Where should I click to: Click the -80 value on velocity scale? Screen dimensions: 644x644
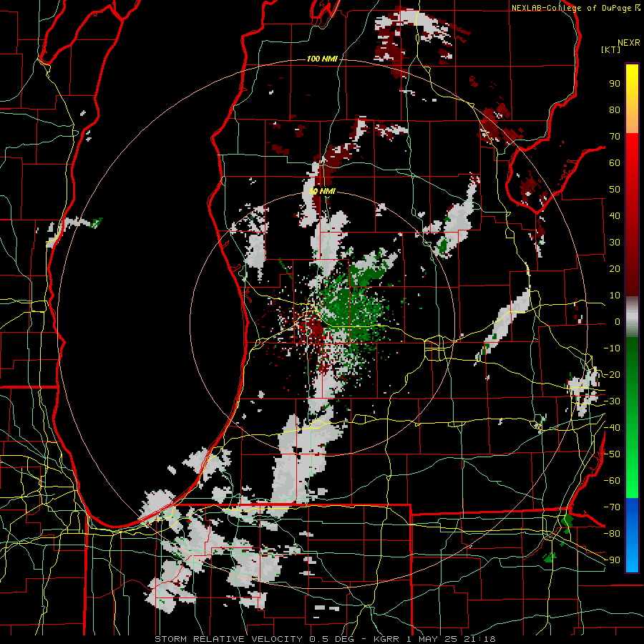tap(612, 534)
